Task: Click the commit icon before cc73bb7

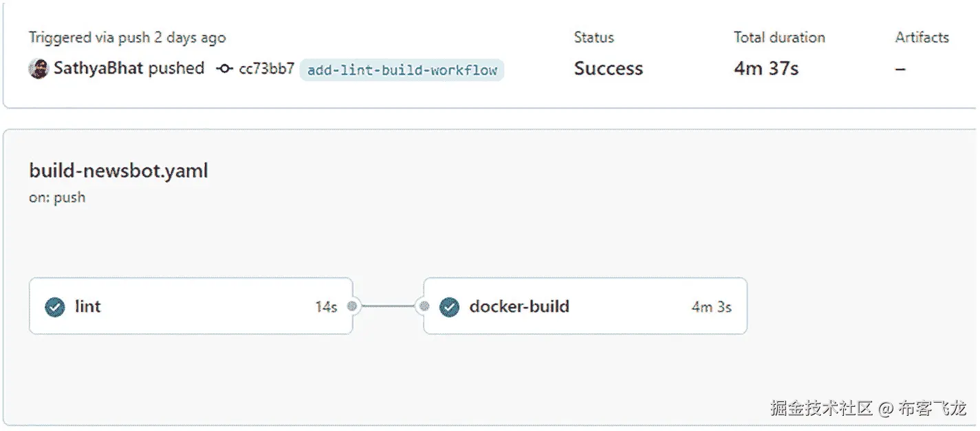Action: 224,69
